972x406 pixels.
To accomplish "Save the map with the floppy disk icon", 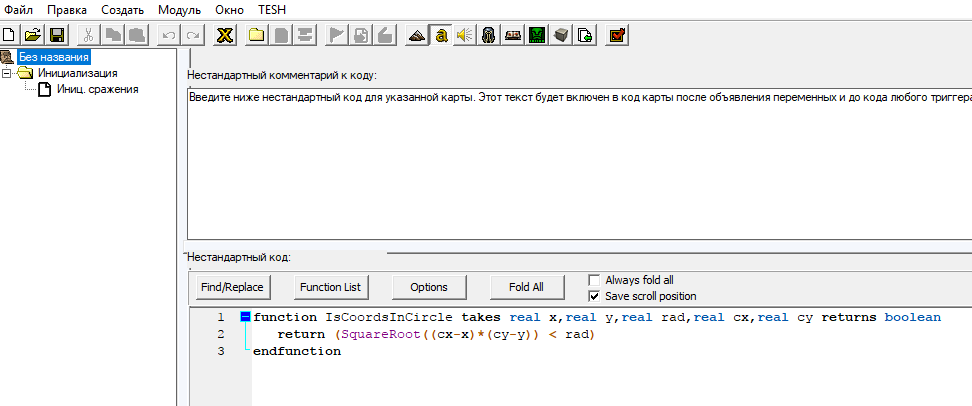I will [x=56, y=35].
